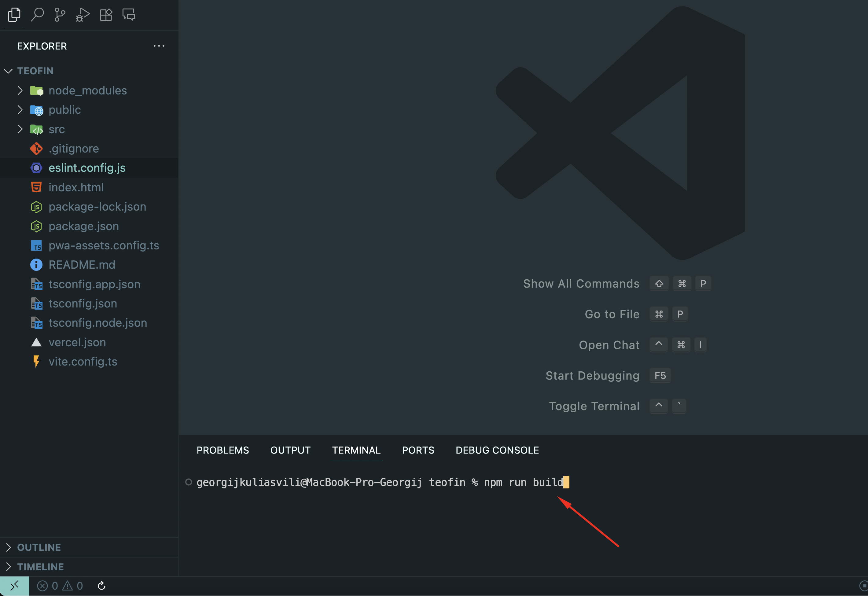Image resolution: width=868 pixels, height=596 pixels.
Task: Open the Extensions view
Action: (x=106, y=15)
